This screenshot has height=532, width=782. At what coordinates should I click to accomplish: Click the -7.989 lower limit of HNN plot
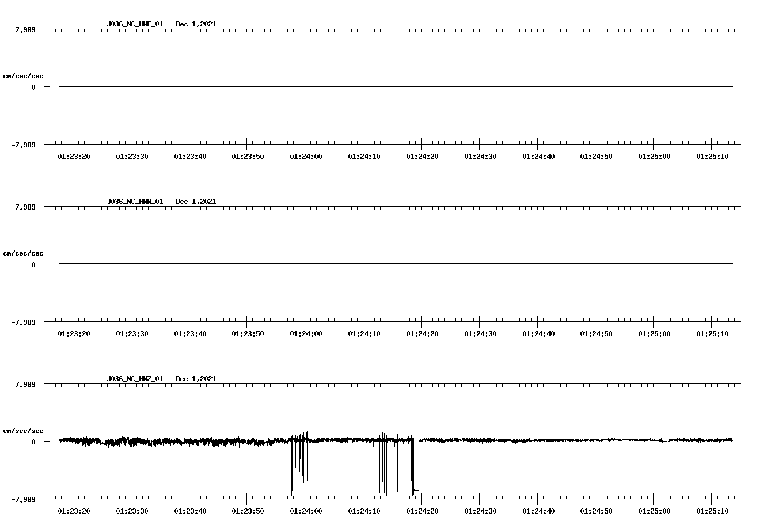pos(23,322)
